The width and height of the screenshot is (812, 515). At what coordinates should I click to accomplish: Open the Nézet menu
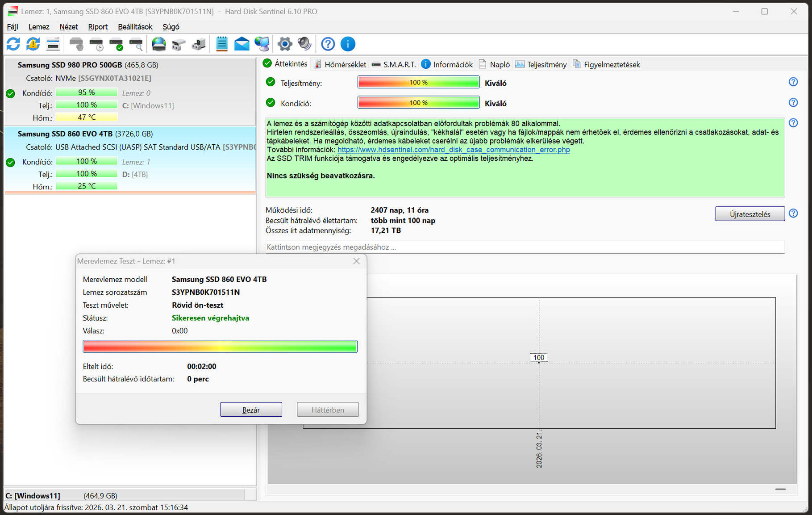pos(69,27)
